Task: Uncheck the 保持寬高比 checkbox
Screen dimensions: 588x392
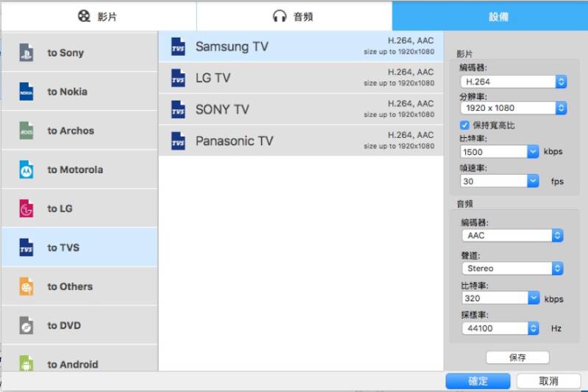Action: tap(465, 125)
